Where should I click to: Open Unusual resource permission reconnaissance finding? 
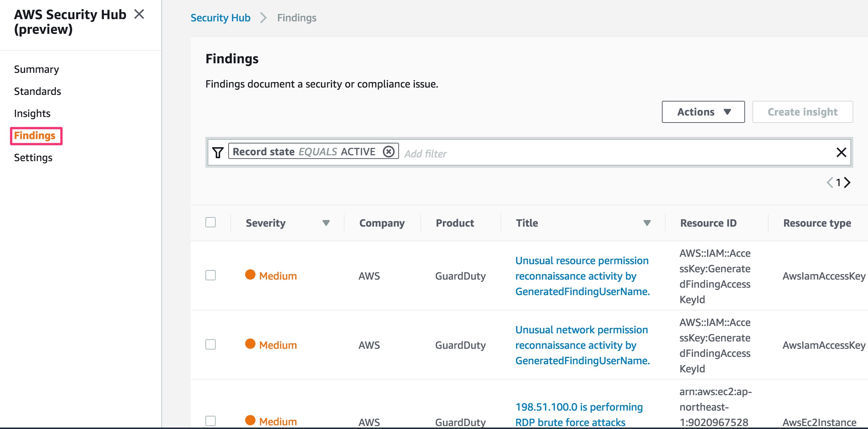583,276
